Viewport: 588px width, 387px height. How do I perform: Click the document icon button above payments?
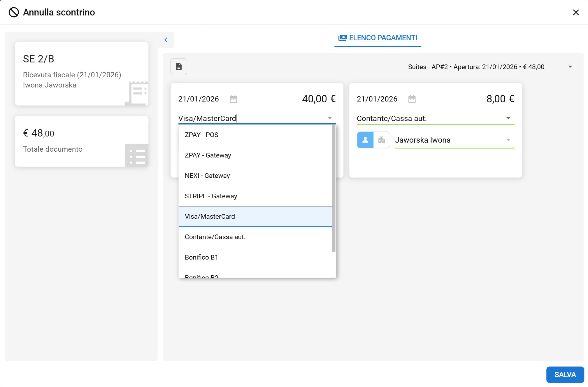click(179, 67)
